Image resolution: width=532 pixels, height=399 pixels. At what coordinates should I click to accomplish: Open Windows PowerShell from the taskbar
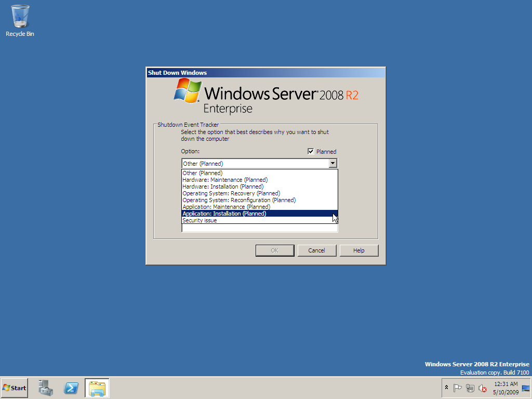(71, 388)
